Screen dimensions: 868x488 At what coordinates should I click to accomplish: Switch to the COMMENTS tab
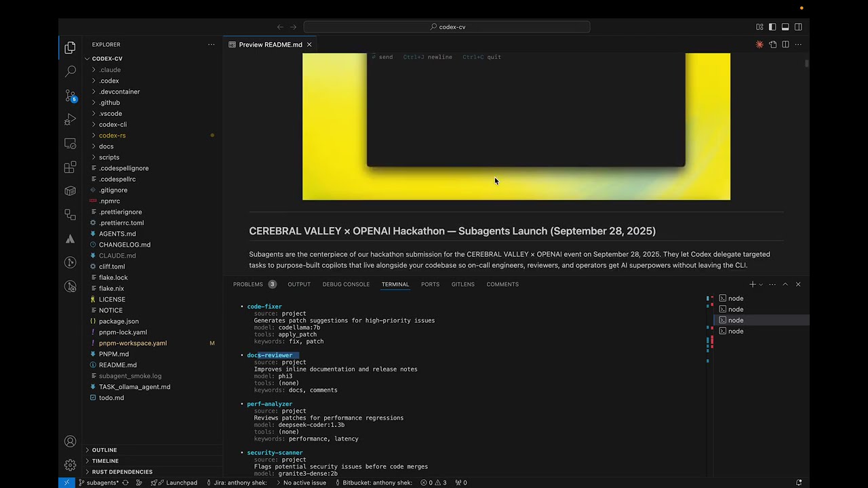tap(502, 285)
